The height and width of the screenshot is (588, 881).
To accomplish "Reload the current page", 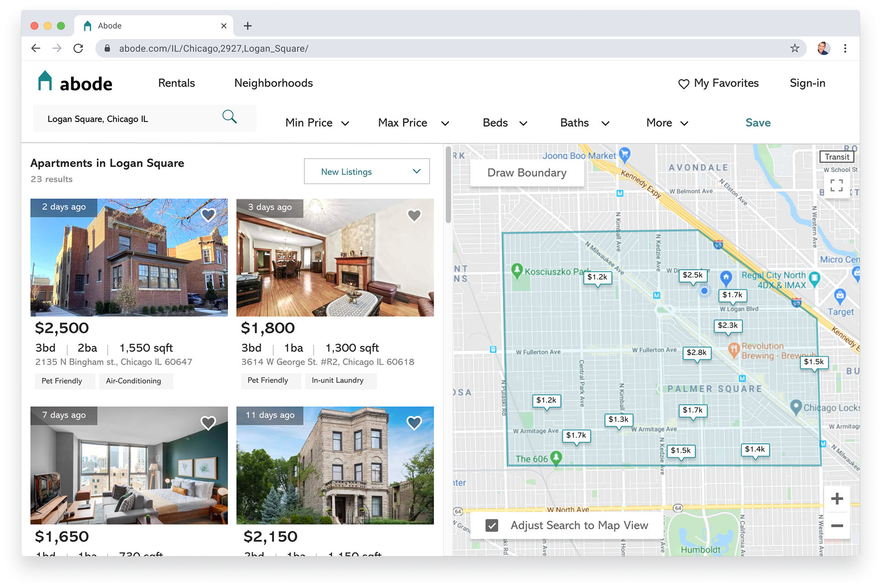I will [78, 48].
